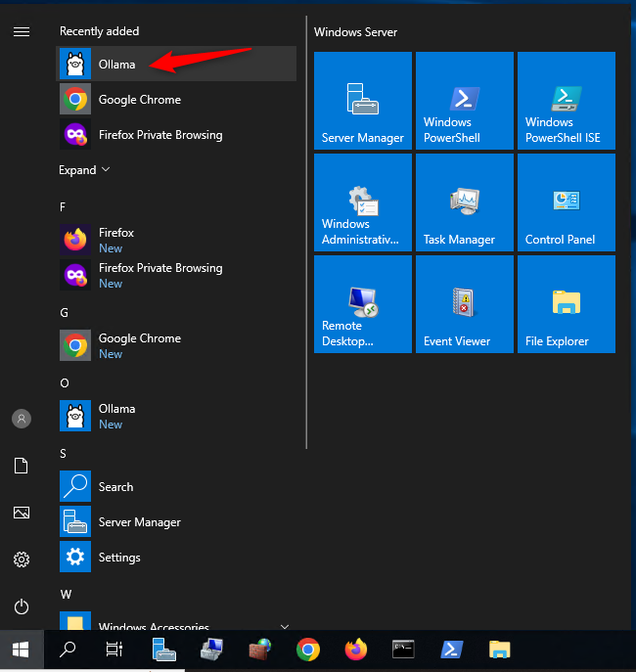Viewport: 636px width, 672px height.
Task: Open the Search app in the S section
Action: pos(176,486)
